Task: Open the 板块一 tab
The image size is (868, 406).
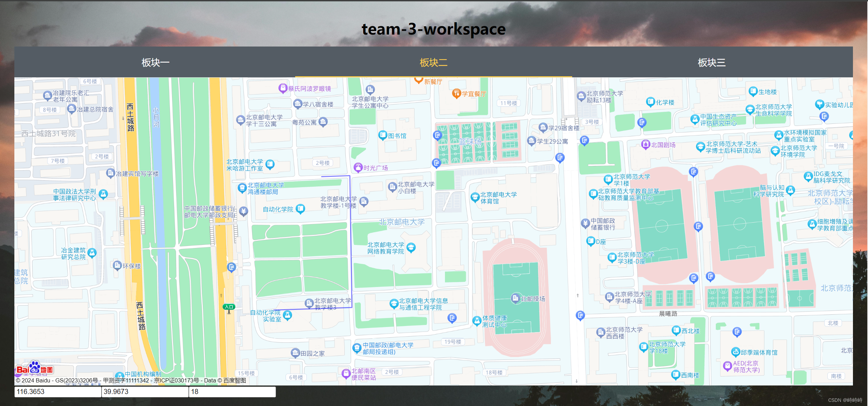Action: tap(155, 62)
